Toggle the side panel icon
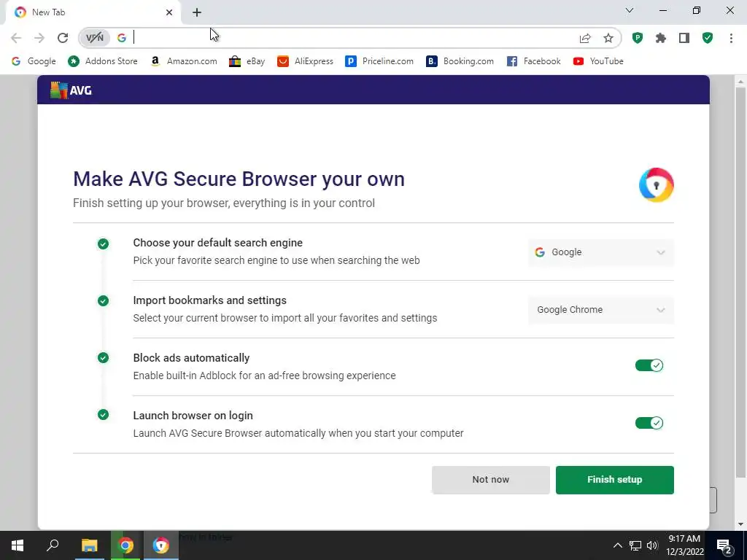Screen dimensions: 747x560 tap(684, 38)
